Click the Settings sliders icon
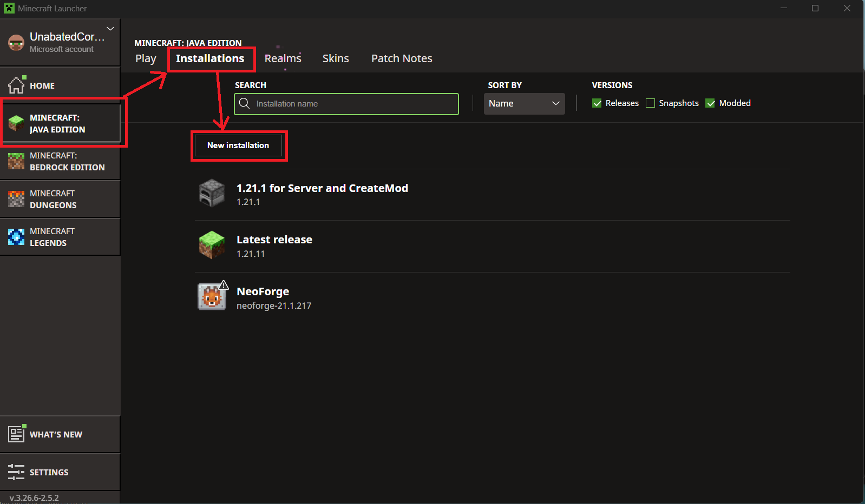 click(16, 472)
